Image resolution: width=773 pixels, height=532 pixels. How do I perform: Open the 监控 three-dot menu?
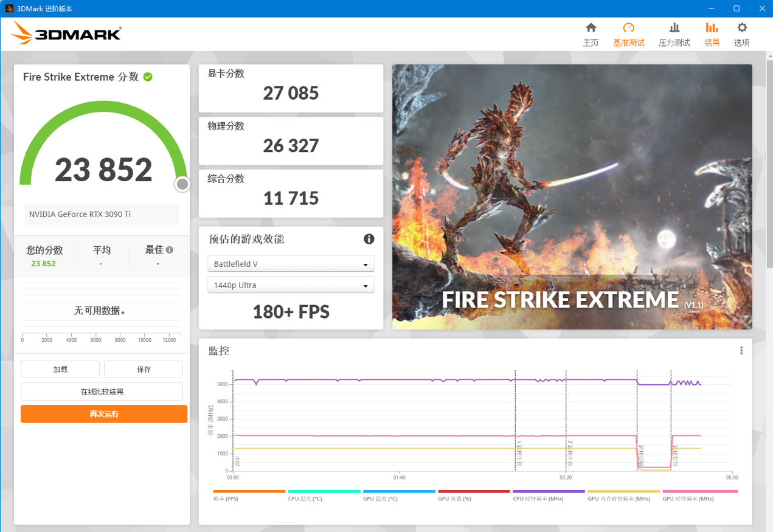(741, 350)
